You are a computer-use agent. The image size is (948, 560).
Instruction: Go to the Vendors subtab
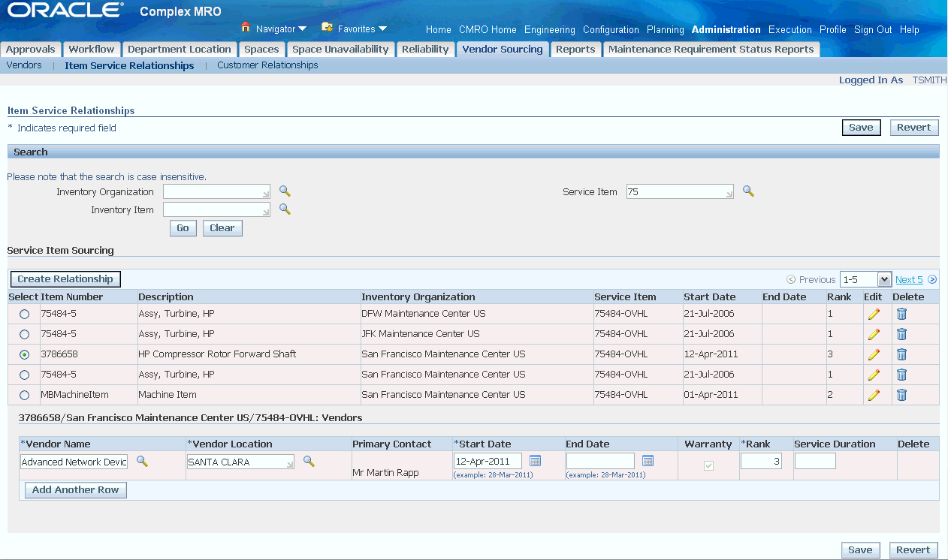24,65
